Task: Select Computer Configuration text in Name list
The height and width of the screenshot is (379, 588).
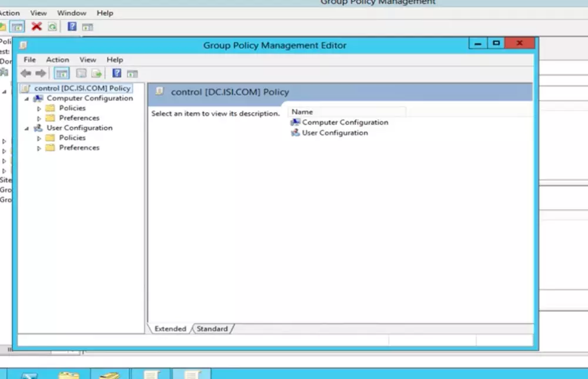Action: (345, 122)
